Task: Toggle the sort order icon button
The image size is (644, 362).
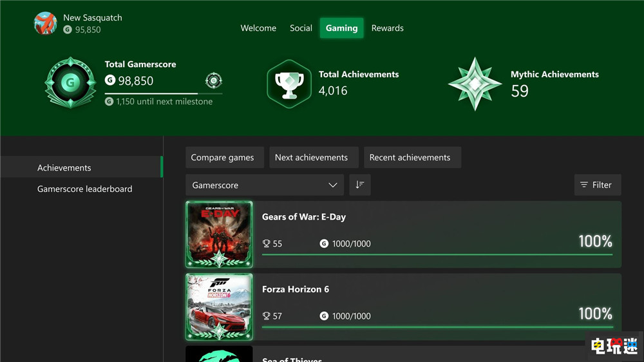Action: pyautogui.click(x=360, y=185)
